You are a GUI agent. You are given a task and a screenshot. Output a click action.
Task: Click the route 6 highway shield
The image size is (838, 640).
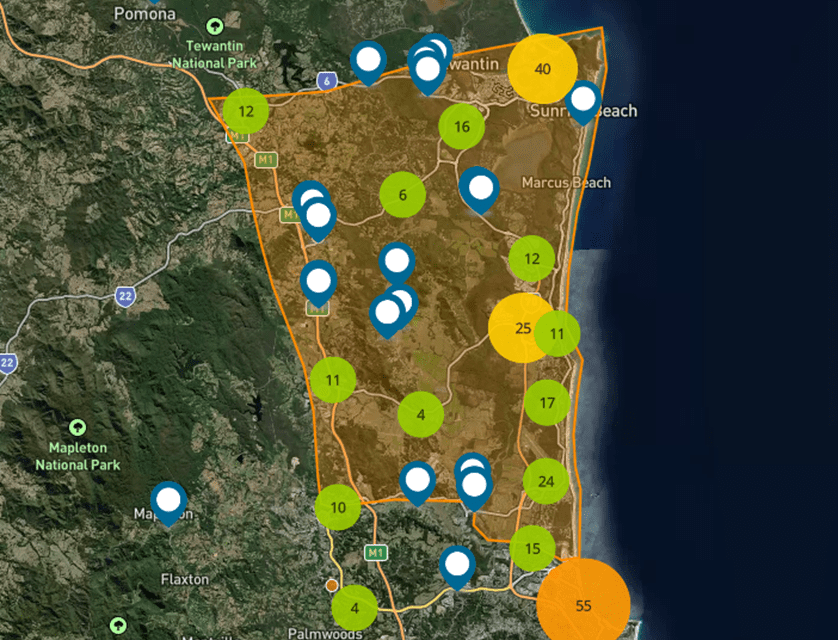click(x=326, y=81)
